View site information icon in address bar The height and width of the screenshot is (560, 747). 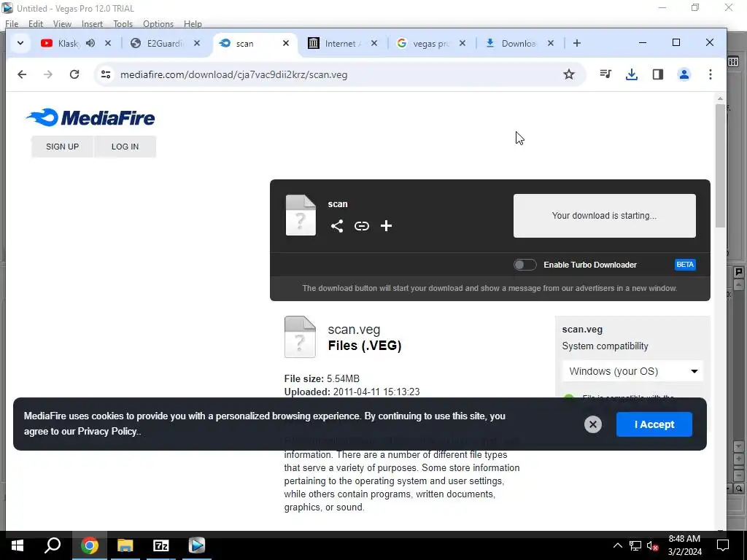[x=106, y=74]
